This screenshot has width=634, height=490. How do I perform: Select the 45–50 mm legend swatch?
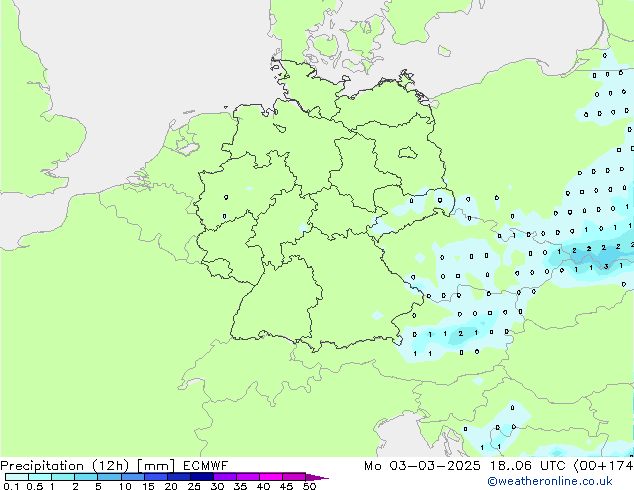294,477
